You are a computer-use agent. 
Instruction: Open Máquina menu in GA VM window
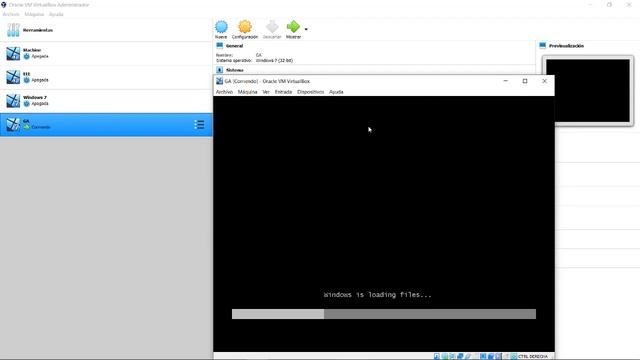[247, 92]
